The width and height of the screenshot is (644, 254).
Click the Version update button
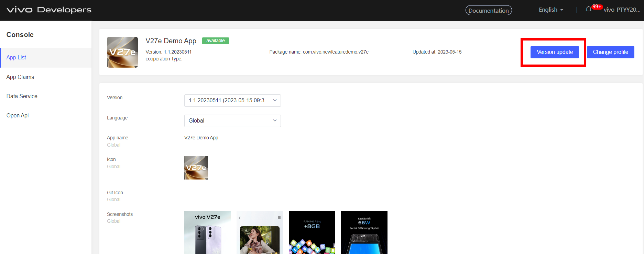click(x=555, y=52)
